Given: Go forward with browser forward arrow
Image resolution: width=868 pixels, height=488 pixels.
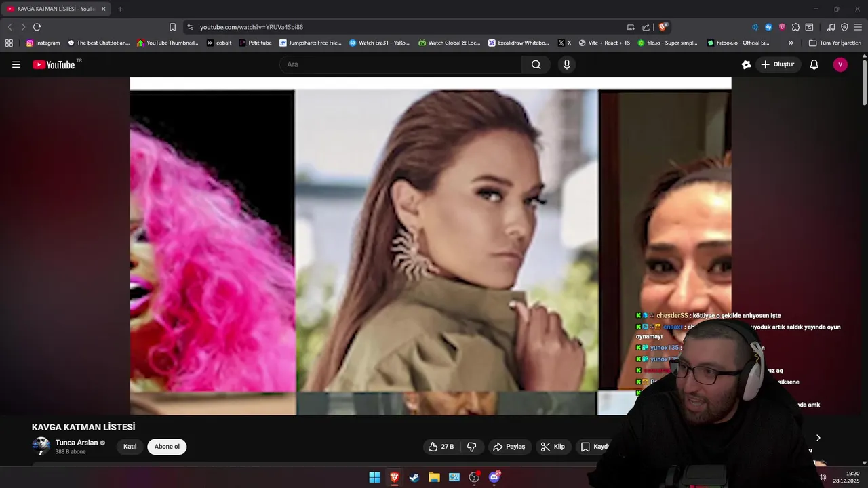Looking at the screenshot, I should 23,27.
